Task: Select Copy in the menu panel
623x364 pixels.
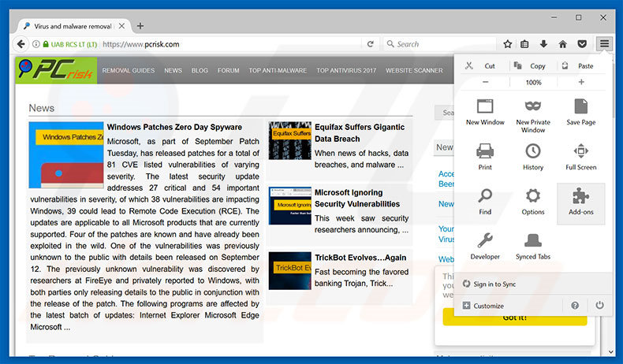Action: pyautogui.click(x=533, y=66)
